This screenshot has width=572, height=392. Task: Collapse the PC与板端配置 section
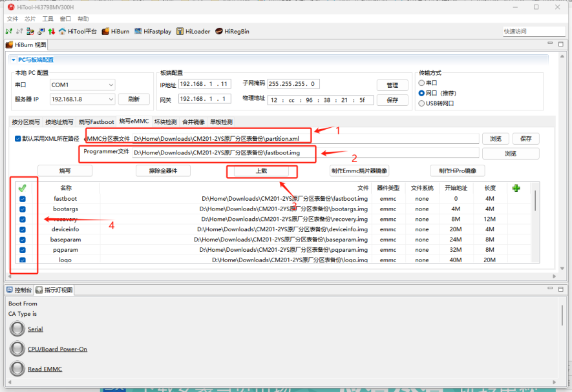[13, 59]
